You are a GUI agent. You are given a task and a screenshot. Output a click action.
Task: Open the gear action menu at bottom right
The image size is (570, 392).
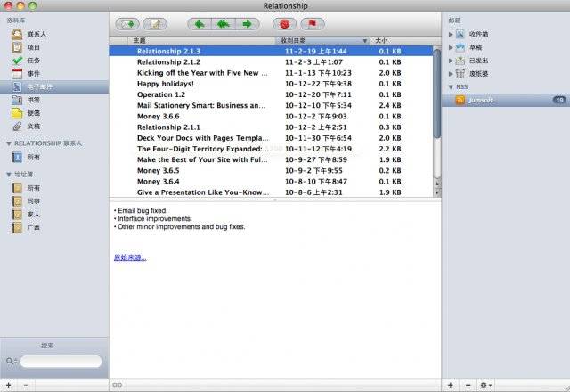(486, 385)
